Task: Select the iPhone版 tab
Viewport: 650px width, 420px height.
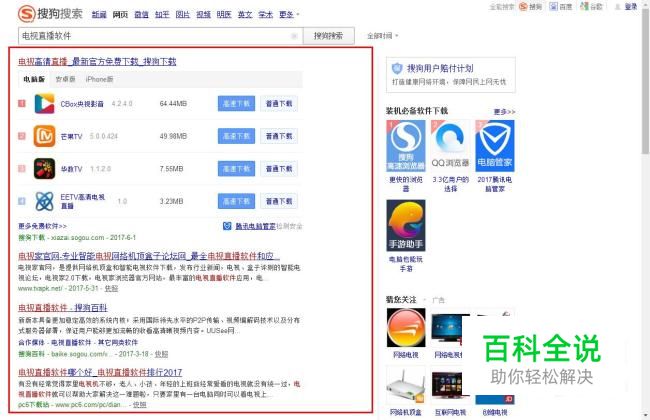Action: 99,79
